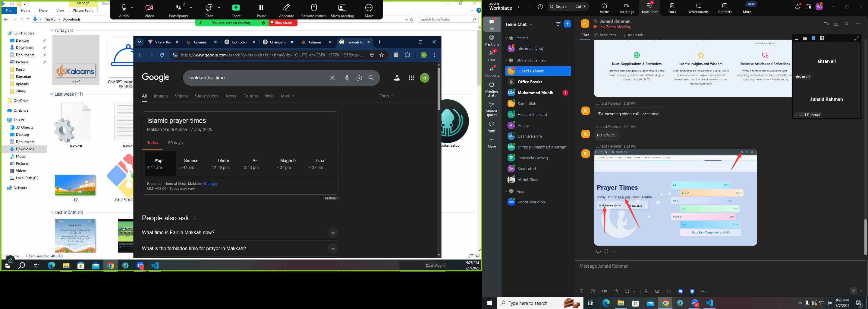Open the Audio options arrow in Zoom toolbar
Viewport: 868px width, 309px height.
coord(132,8)
